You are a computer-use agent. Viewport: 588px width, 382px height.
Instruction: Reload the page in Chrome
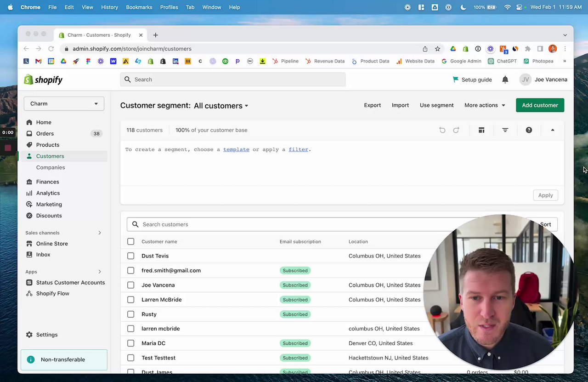51,49
